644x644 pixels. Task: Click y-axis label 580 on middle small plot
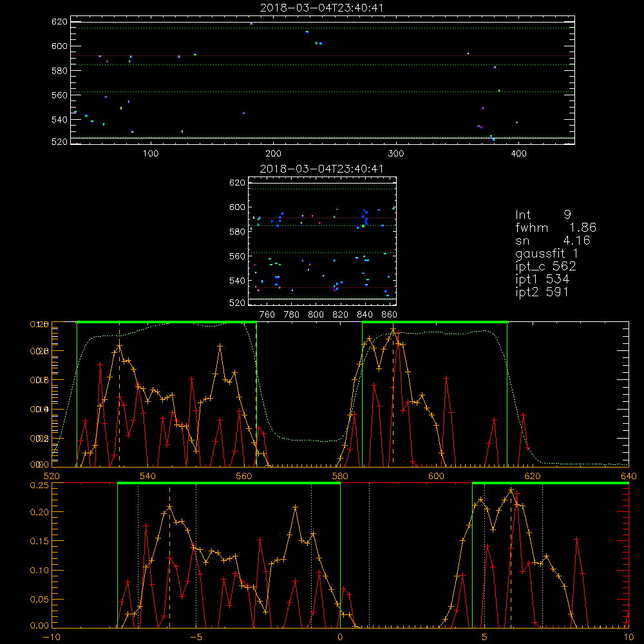point(238,232)
